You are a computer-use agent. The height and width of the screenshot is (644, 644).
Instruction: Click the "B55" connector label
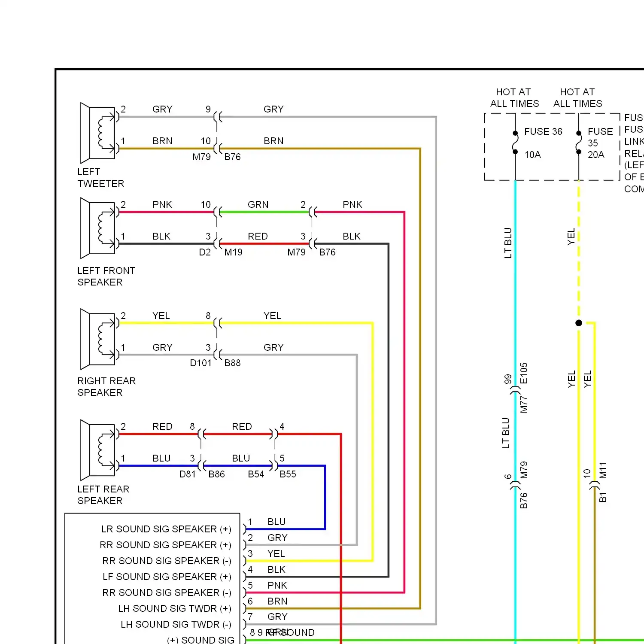pyautogui.click(x=288, y=474)
